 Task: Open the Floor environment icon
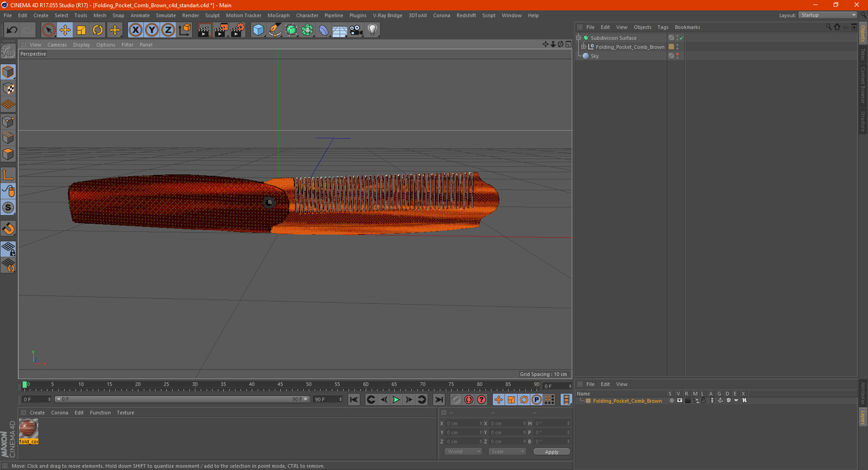coord(340,30)
